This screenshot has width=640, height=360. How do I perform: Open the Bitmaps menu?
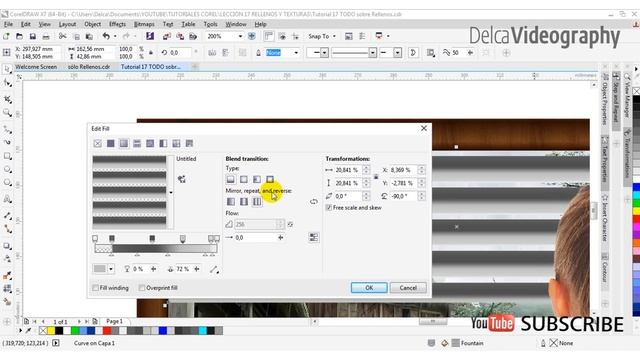[x=144, y=24]
